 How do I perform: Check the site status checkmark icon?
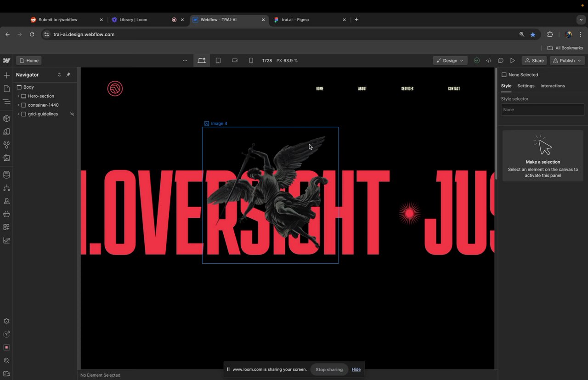[x=477, y=61]
